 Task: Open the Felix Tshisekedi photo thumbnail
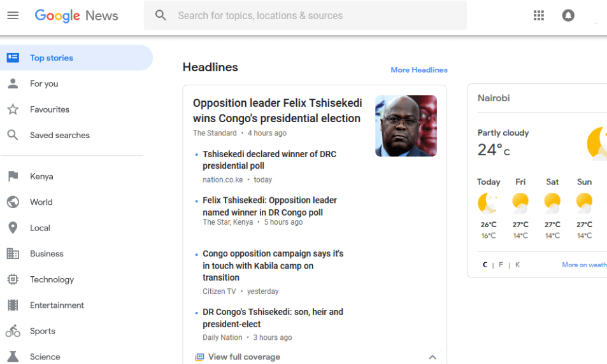pyautogui.click(x=406, y=126)
